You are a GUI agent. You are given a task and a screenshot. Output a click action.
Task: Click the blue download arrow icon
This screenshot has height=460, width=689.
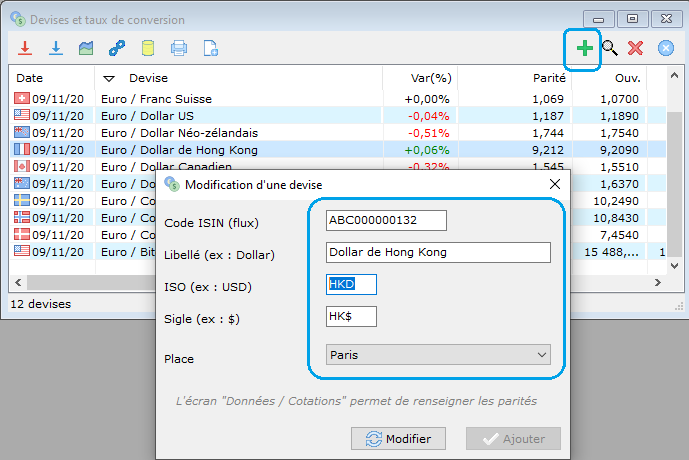(56, 48)
